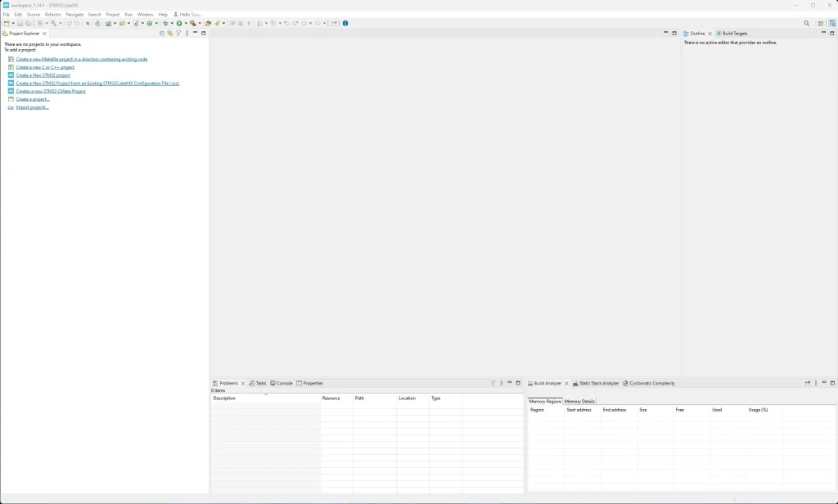Toggle Link with Editor in Project Explorer
838x504 pixels.
pos(170,34)
